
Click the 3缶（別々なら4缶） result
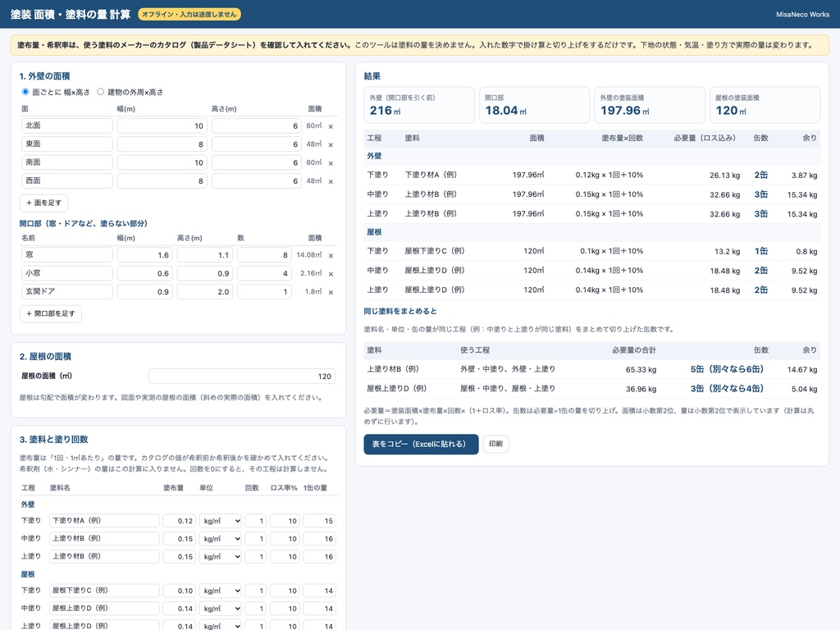coord(727,388)
